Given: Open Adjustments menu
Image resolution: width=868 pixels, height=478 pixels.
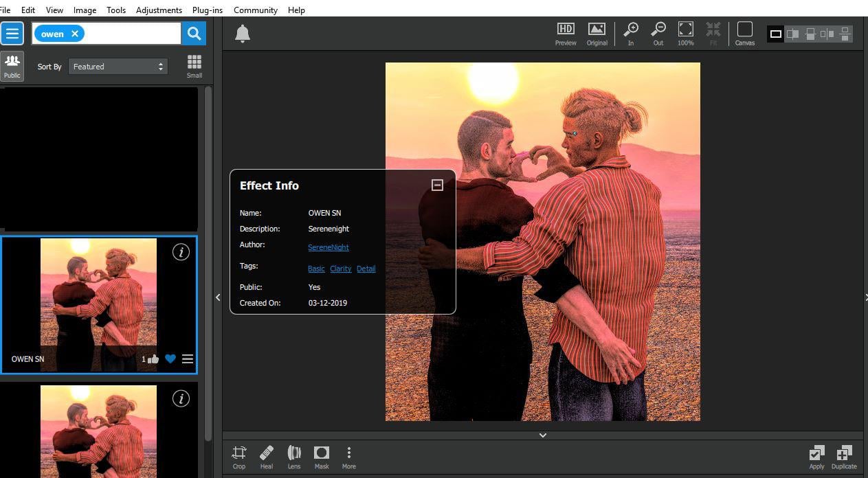Looking at the screenshot, I should coord(159,10).
